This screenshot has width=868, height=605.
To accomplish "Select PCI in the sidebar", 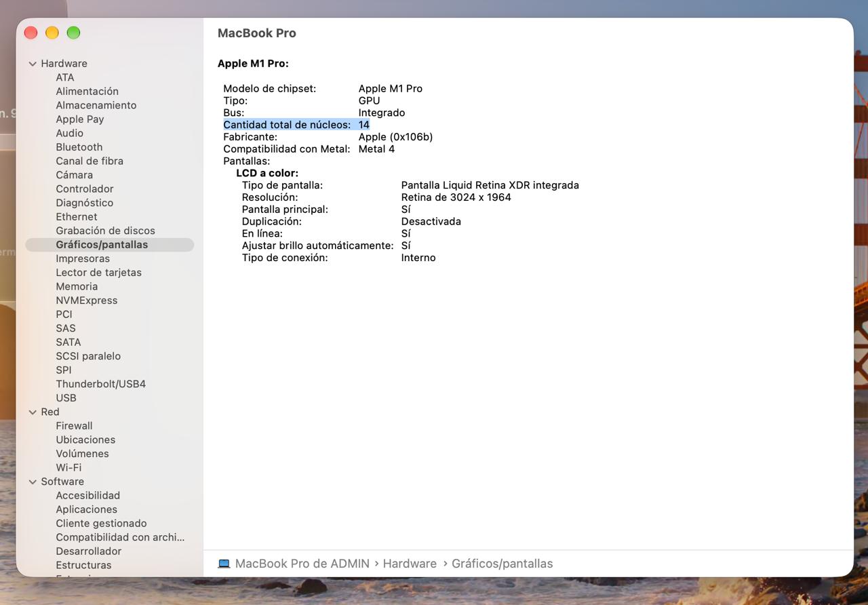I will pyautogui.click(x=64, y=315).
